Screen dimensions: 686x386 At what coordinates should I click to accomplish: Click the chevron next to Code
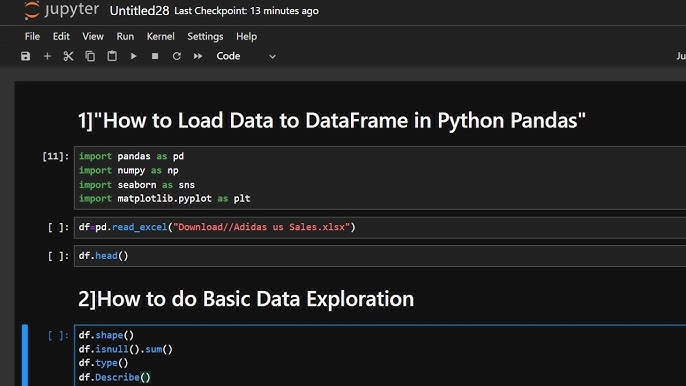[272, 56]
